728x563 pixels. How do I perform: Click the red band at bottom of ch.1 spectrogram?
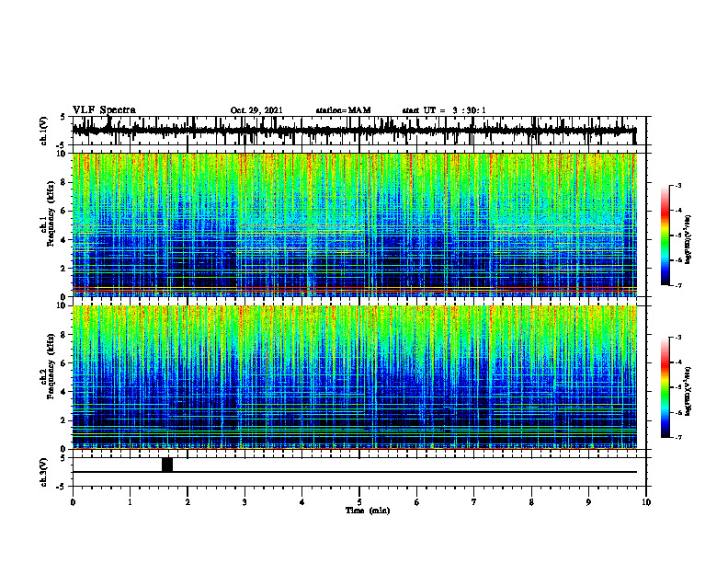[x=354, y=290]
